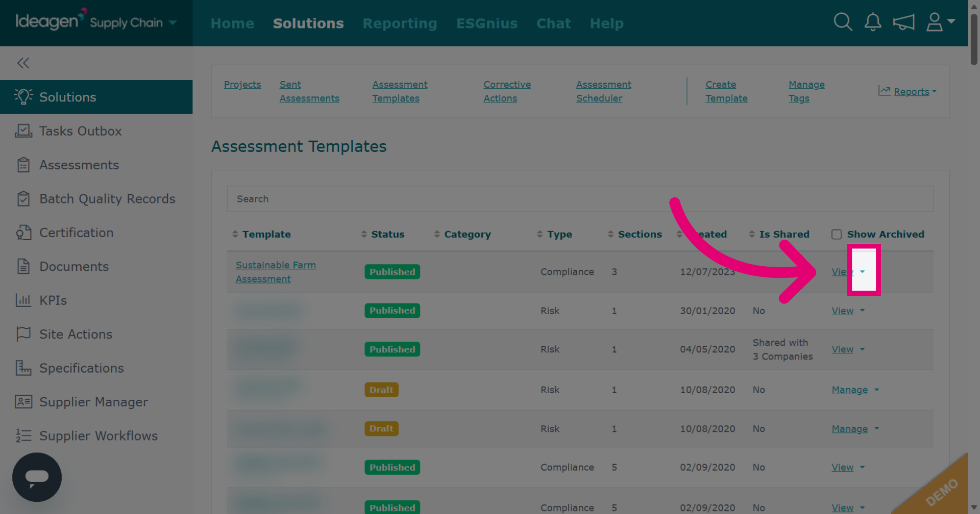Click the Batch Quality Records icon
The width and height of the screenshot is (980, 514).
(23, 198)
